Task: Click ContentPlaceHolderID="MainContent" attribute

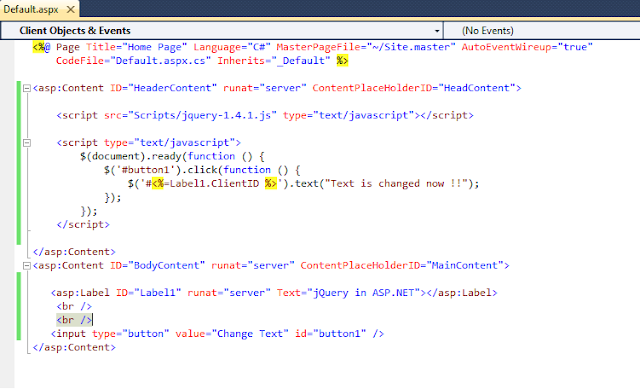Action: [x=402, y=266]
